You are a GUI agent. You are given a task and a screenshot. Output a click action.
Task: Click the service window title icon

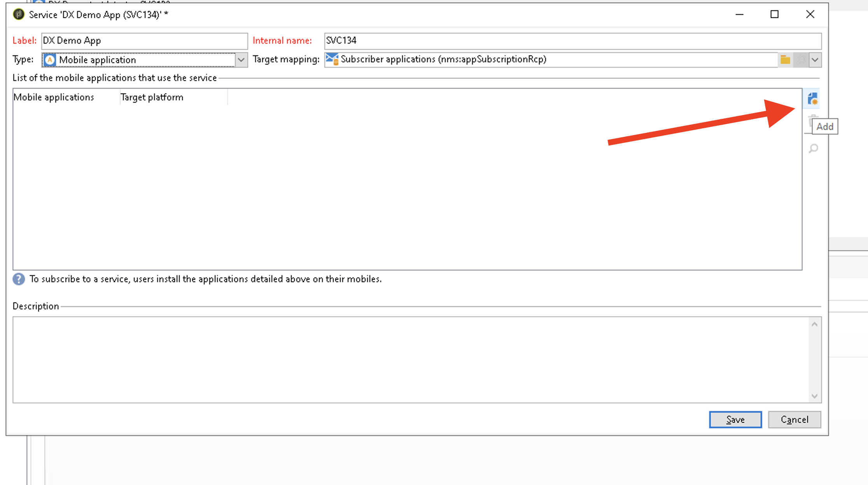(x=18, y=14)
